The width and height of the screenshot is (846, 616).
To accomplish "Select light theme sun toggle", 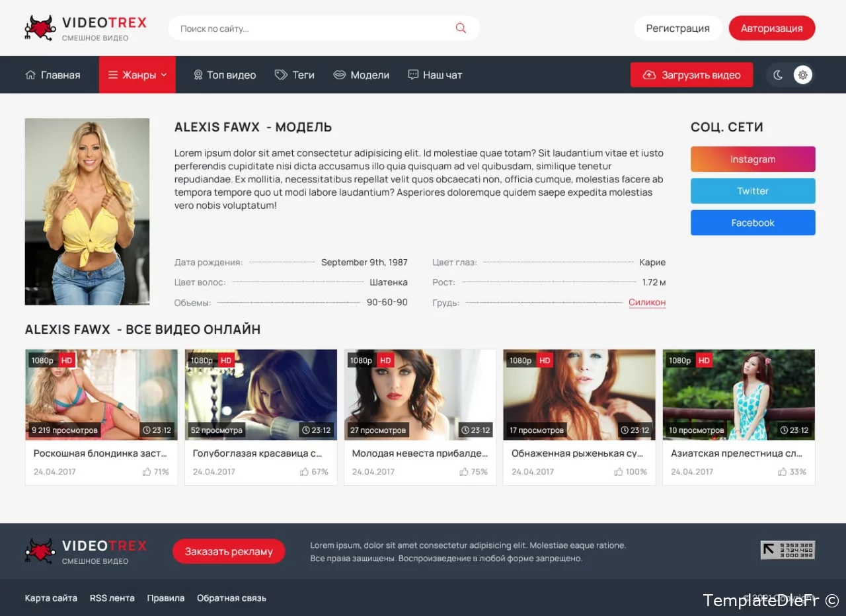I will click(802, 75).
